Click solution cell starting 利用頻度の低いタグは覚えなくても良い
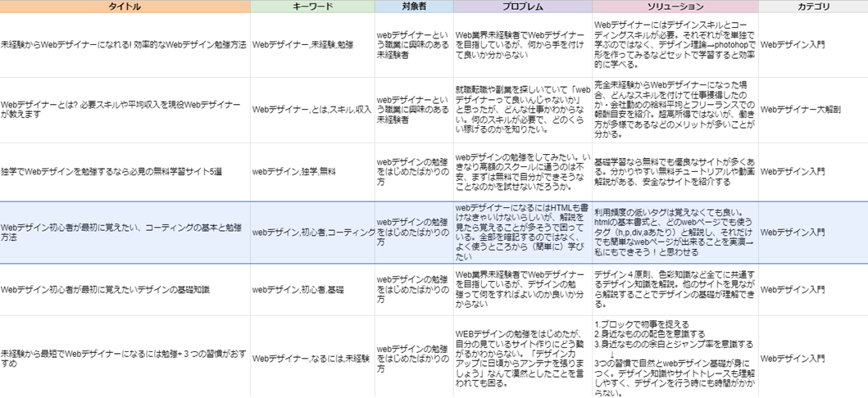Viewport: 868px width, 398px height. tap(675, 233)
